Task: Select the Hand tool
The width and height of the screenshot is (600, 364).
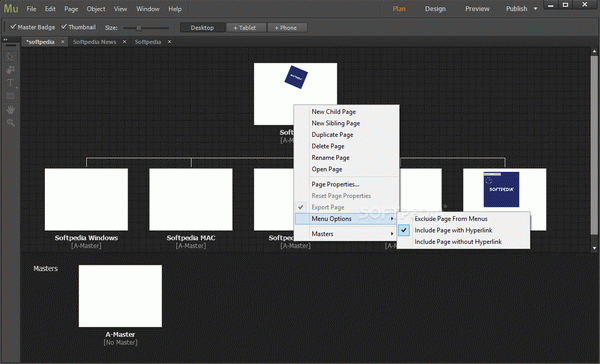Action: [x=10, y=109]
